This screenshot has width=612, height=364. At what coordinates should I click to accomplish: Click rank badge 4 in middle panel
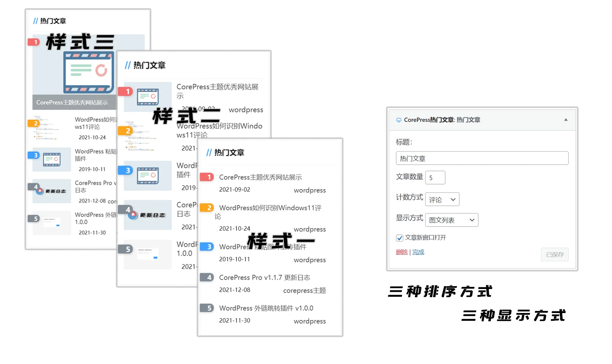(x=126, y=210)
